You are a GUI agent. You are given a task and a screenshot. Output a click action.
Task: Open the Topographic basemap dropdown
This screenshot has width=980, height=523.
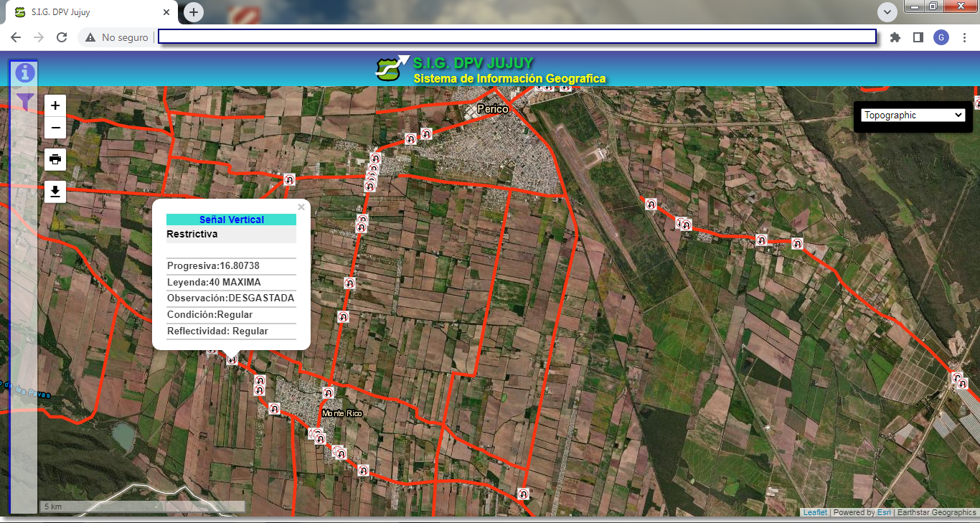[913, 115]
